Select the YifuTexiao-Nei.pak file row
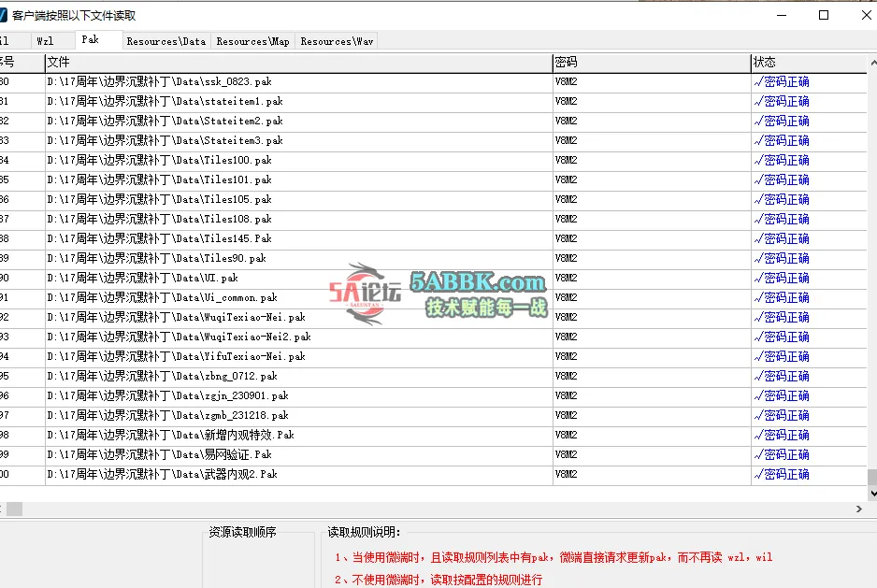The image size is (877, 588). [x=434, y=356]
